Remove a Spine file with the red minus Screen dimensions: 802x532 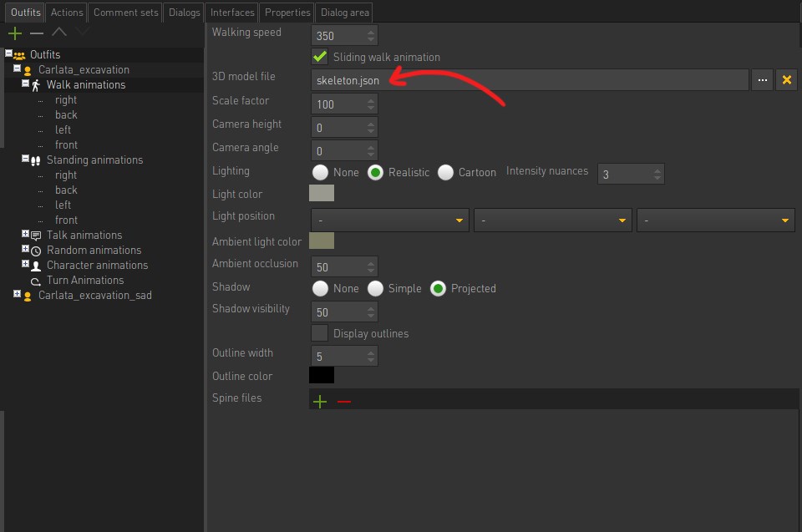tap(344, 402)
